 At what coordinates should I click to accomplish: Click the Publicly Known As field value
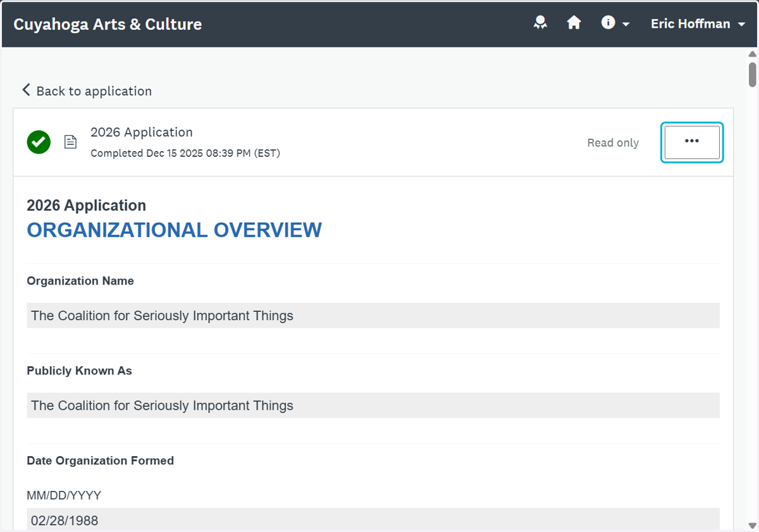[x=373, y=405]
